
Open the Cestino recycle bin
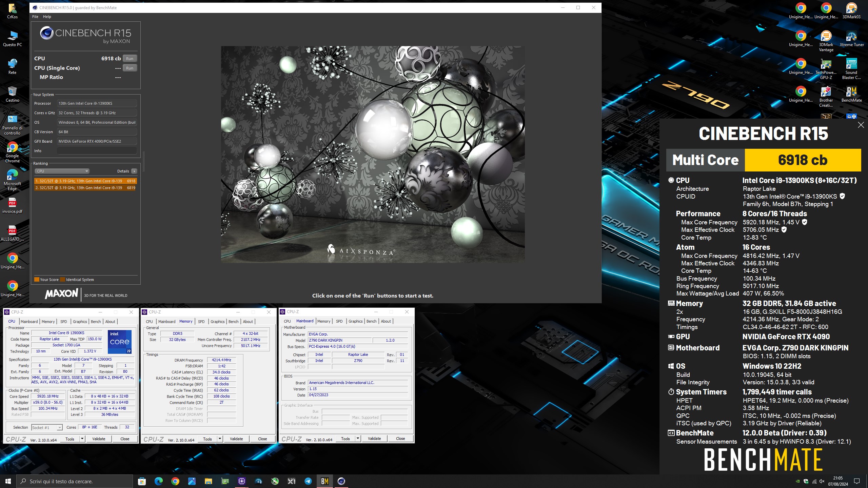click(x=12, y=94)
